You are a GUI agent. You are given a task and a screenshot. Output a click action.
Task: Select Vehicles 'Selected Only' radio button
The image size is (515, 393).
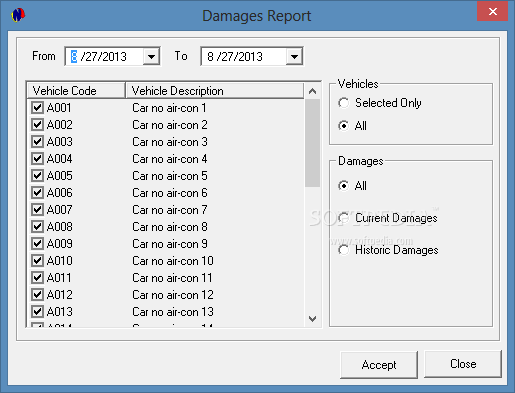pyautogui.click(x=344, y=103)
